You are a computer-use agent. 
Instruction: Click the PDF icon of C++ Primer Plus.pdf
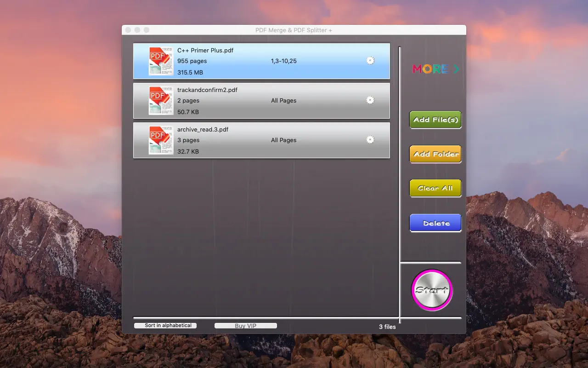(161, 61)
